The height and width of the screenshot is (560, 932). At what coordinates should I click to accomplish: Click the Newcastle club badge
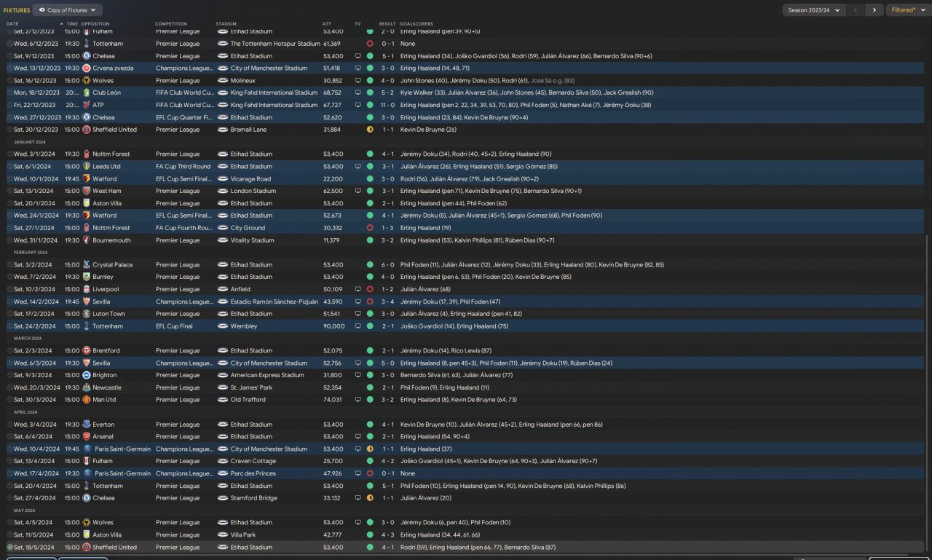[87, 387]
